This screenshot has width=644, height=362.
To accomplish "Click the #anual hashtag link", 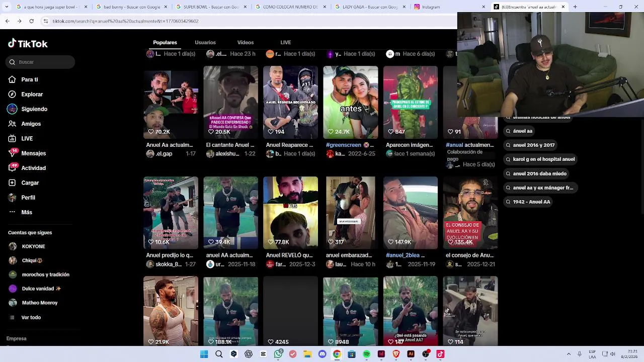I will click(x=454, y=145).
